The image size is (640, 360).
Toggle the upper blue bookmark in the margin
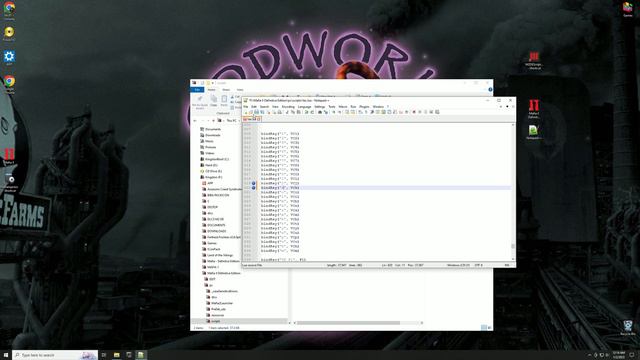(x=253, y=183)
